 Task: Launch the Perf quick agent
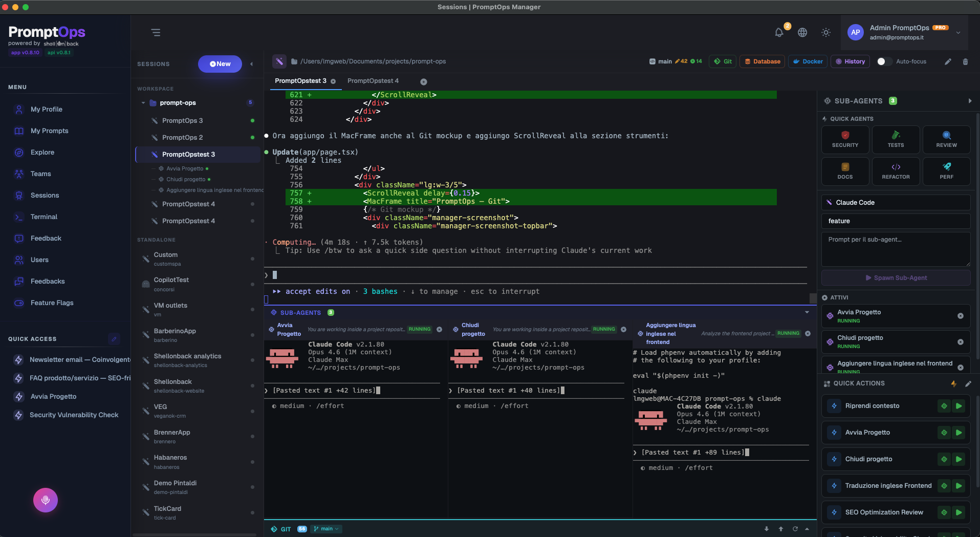[x=946, y=171]
